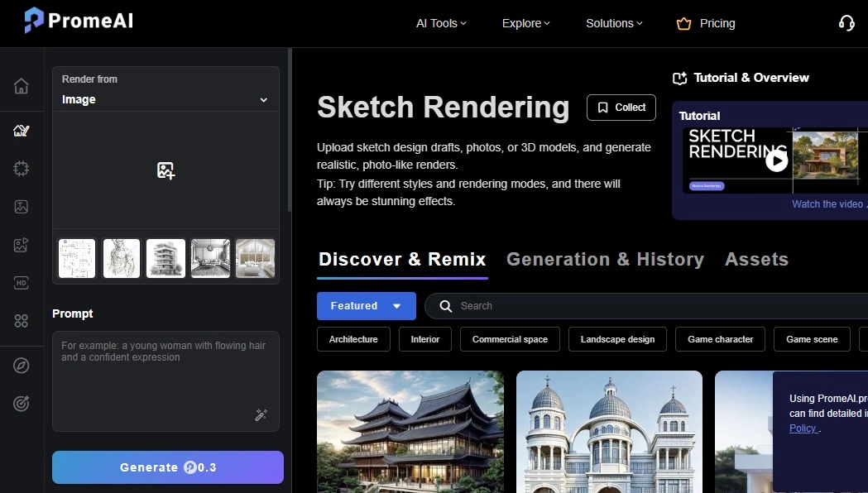868x493 pixels.
Task: Click the prompt enhancement magic wand icon
Action: tap(261, 415)
